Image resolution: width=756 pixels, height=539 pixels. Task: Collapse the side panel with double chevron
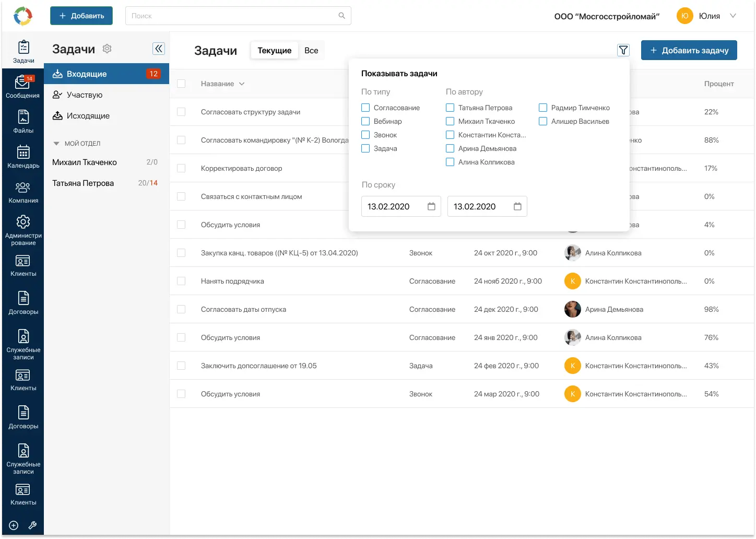(x=159, y=49)
